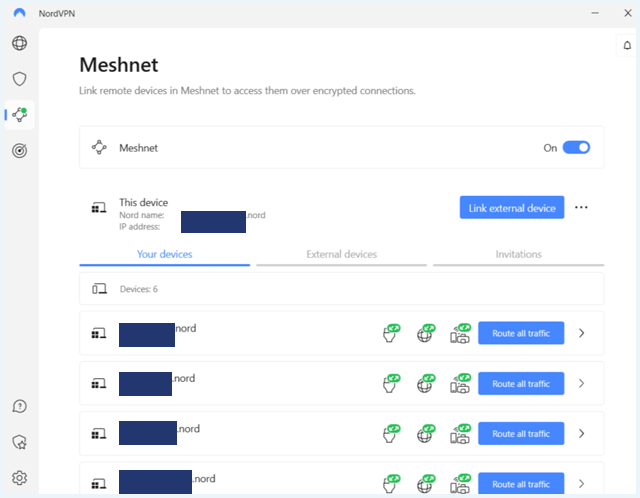Open notifications bell
Image resolution: width=640 pixels, height=498 pixels.
[627, 45]
